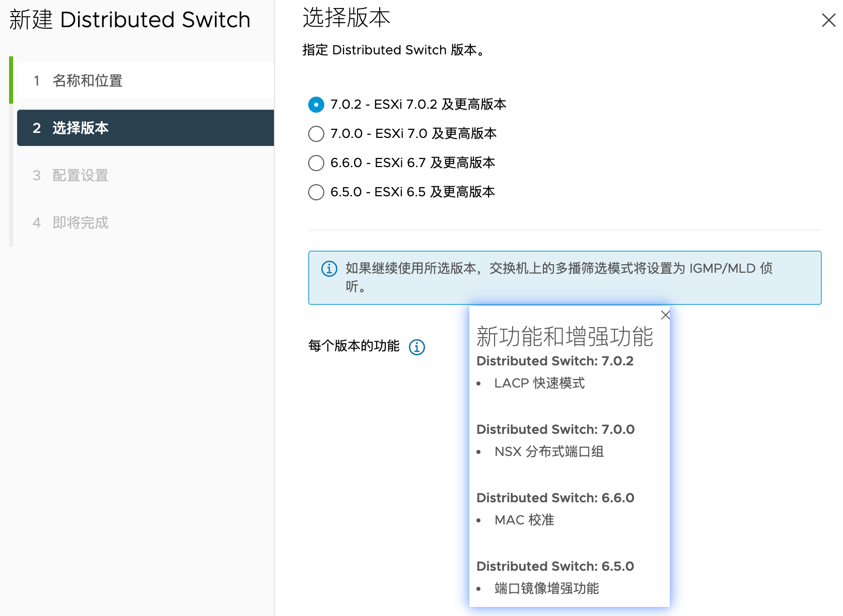This screenshot has width=843, height=616.
Task: Click the info icon beside 每个版本的功能
Action: 417,347
